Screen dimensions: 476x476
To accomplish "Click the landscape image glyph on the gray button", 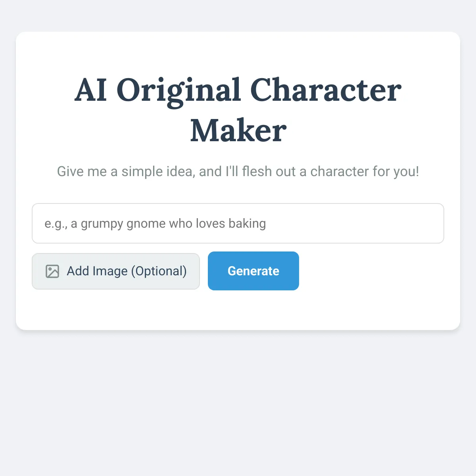I will pos(52,271).
